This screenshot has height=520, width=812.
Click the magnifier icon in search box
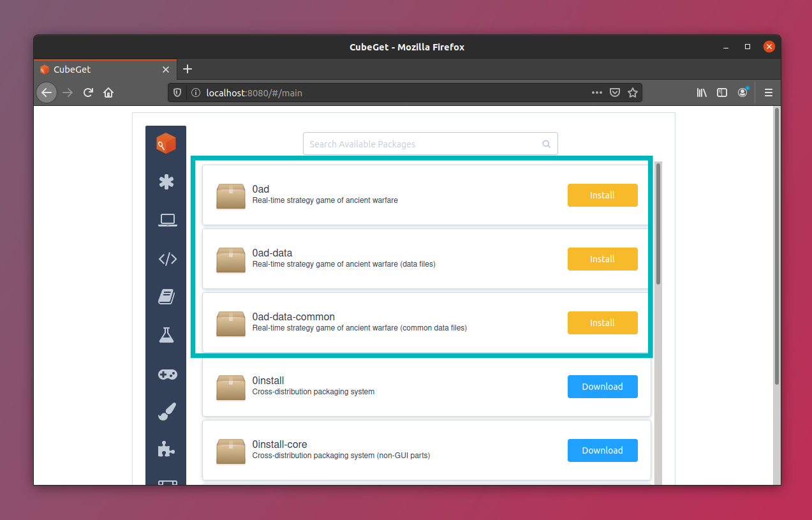[x=546, y=144]
